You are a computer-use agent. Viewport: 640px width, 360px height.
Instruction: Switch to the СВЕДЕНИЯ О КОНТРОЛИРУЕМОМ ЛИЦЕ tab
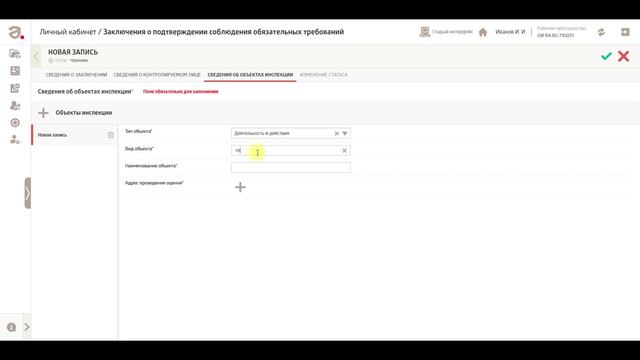pyautogui.click(x=157, y=75)
